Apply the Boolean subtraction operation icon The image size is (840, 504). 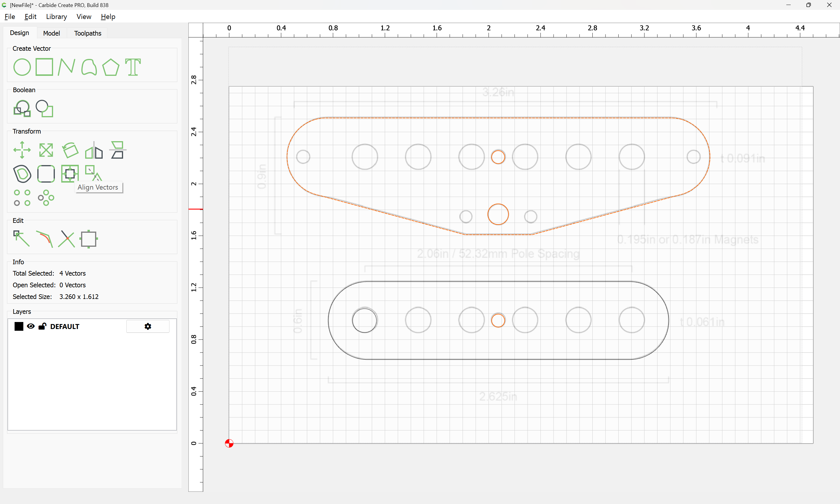tap(44, 108)
